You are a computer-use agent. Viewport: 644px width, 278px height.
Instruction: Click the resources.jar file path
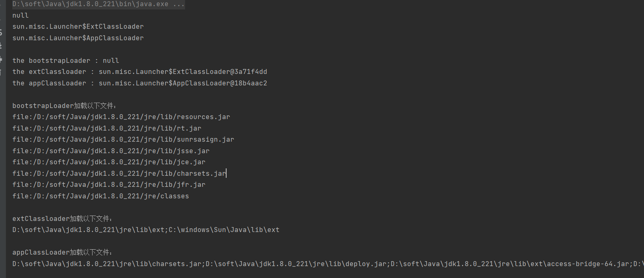pos(121,117)
